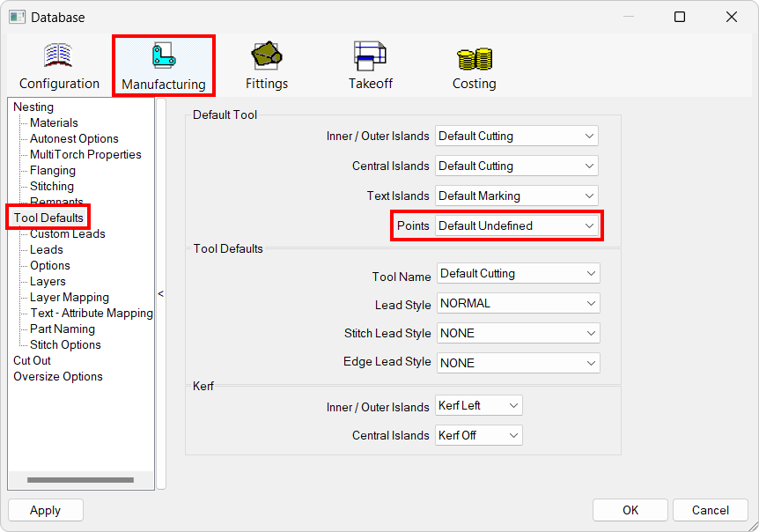Click the Apply button

point(45,510)
